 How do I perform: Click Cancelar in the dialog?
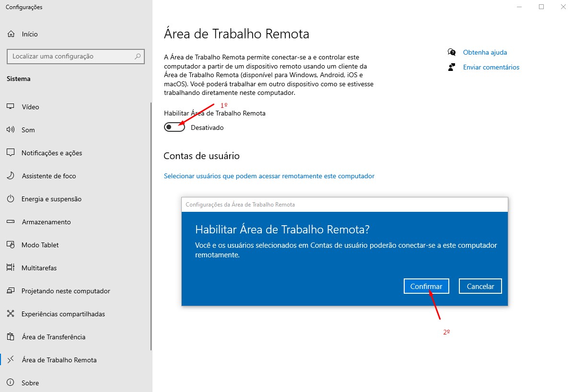(480, 286)
